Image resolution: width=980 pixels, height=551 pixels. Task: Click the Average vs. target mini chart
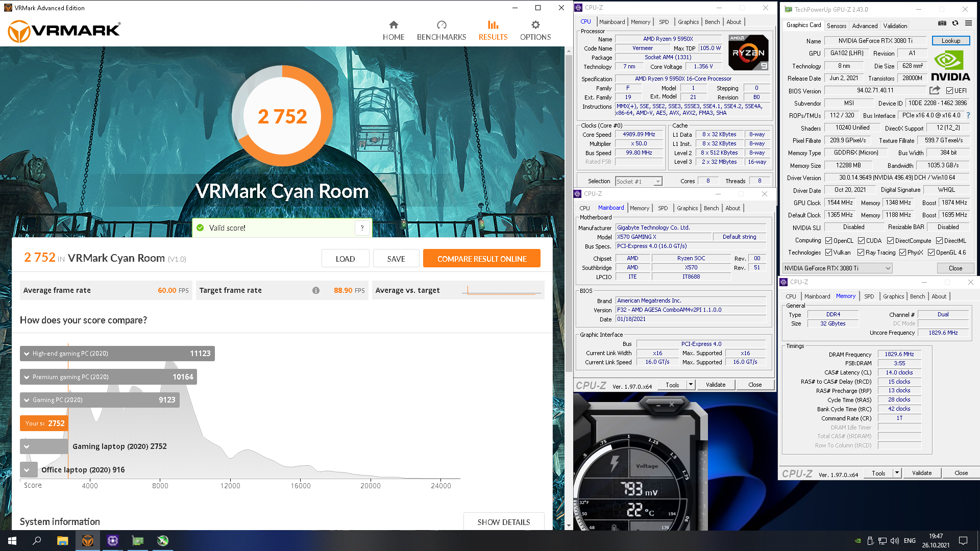click(501, 290)
